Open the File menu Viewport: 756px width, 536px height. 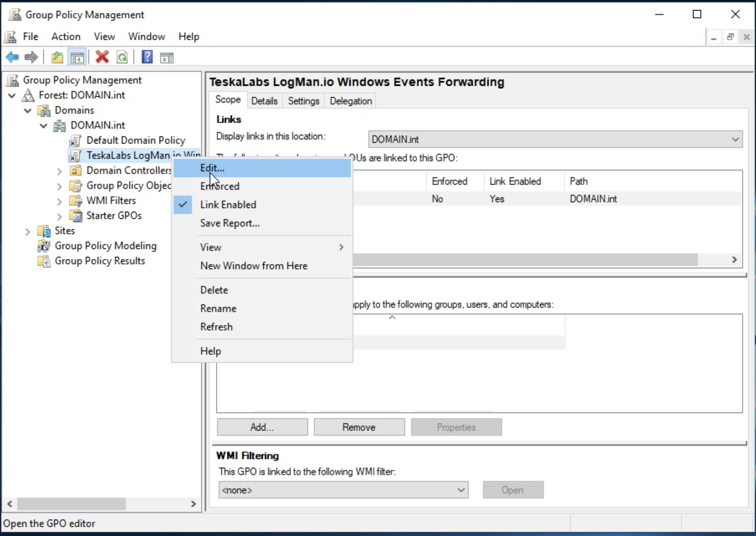pos(31,37)
